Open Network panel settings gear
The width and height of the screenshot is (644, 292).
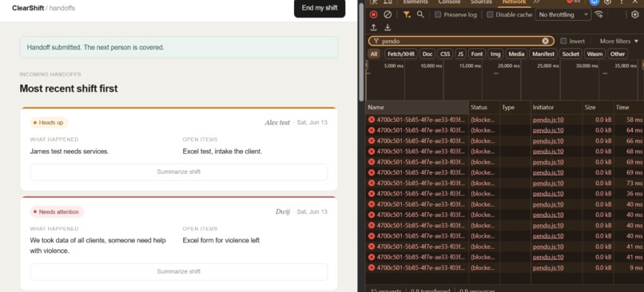click(635, 15)
